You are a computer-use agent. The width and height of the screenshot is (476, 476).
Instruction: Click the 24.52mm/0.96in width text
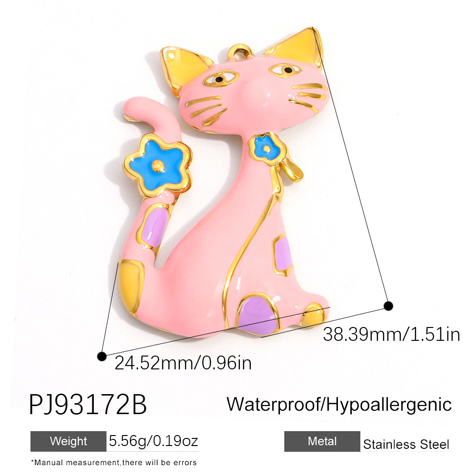point(183,363)
